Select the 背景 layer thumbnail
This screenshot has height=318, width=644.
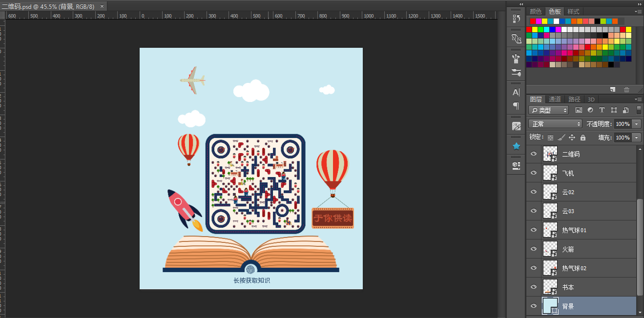550,306
